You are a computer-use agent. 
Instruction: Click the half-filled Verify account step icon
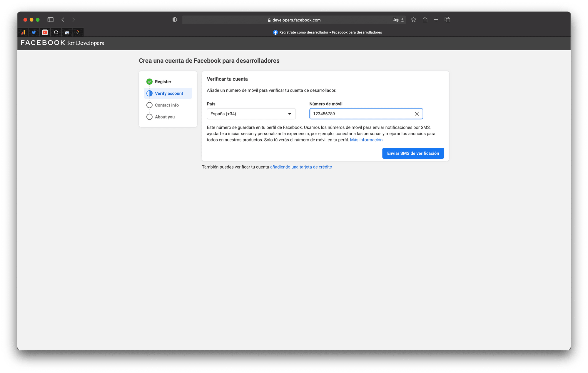click(149, 93)
